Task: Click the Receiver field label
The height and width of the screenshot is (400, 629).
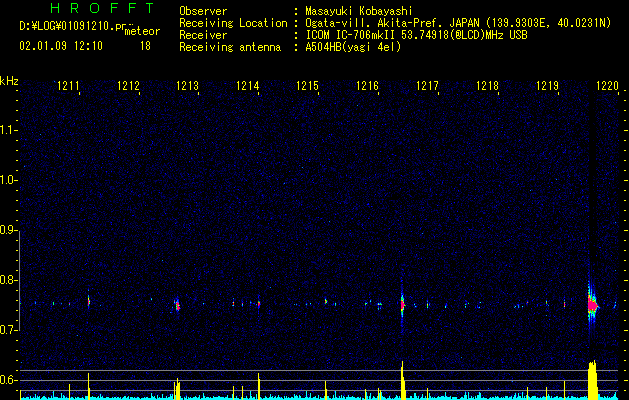Action: (203, 35)
